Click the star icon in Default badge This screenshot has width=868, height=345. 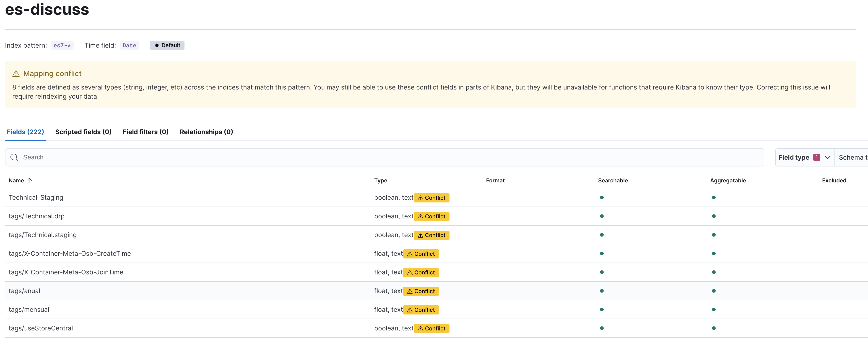point(157,46)
